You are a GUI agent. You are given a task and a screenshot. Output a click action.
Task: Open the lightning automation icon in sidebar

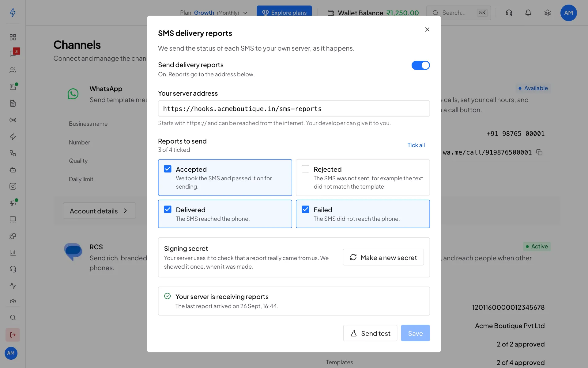pos(13,137)
